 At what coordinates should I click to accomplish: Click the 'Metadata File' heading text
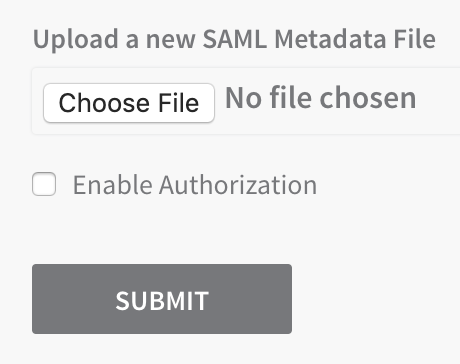(x=355, y=39)
